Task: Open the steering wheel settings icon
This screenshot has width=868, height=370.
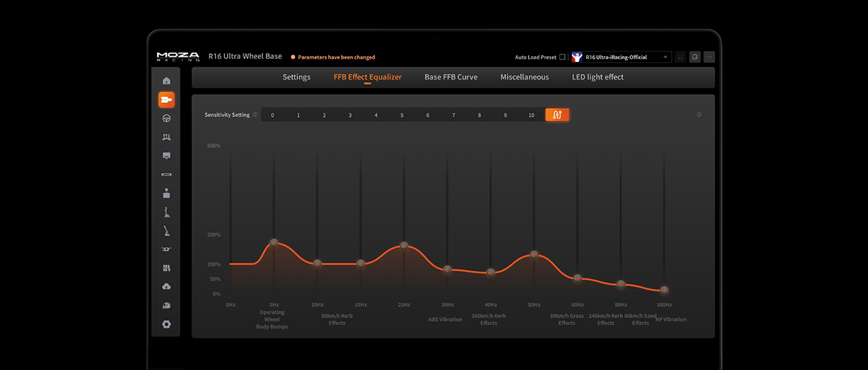Action: pos(166,118)
